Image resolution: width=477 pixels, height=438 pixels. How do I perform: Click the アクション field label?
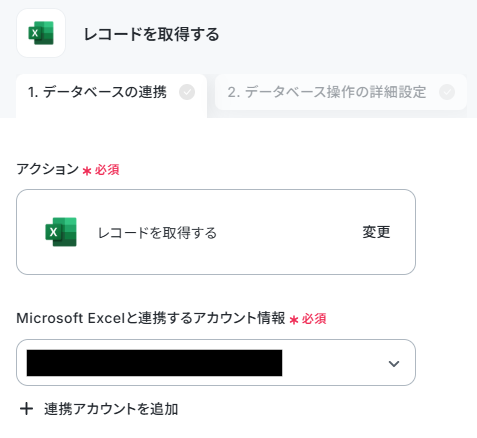48,169
